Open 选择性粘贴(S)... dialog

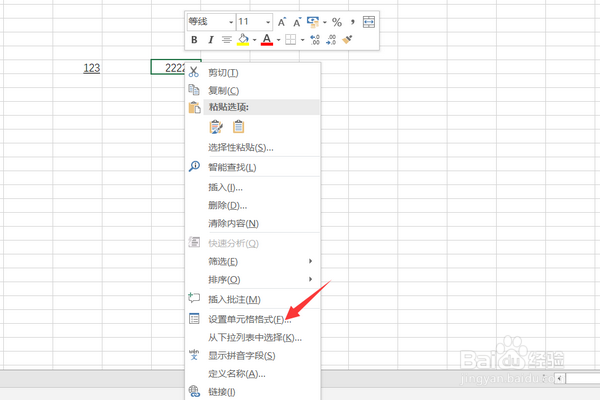pyautogui.click(x=252, y=147)
